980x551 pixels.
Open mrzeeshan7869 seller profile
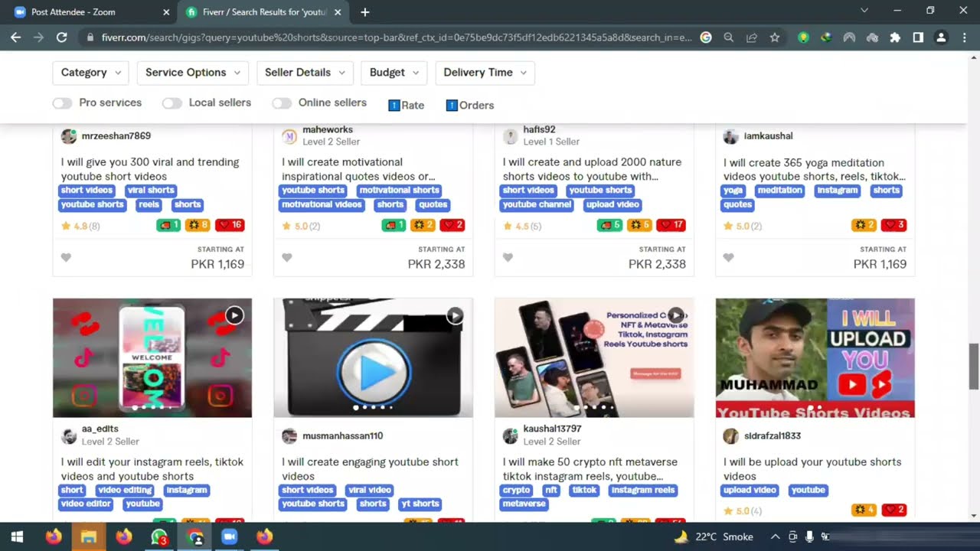116,135
